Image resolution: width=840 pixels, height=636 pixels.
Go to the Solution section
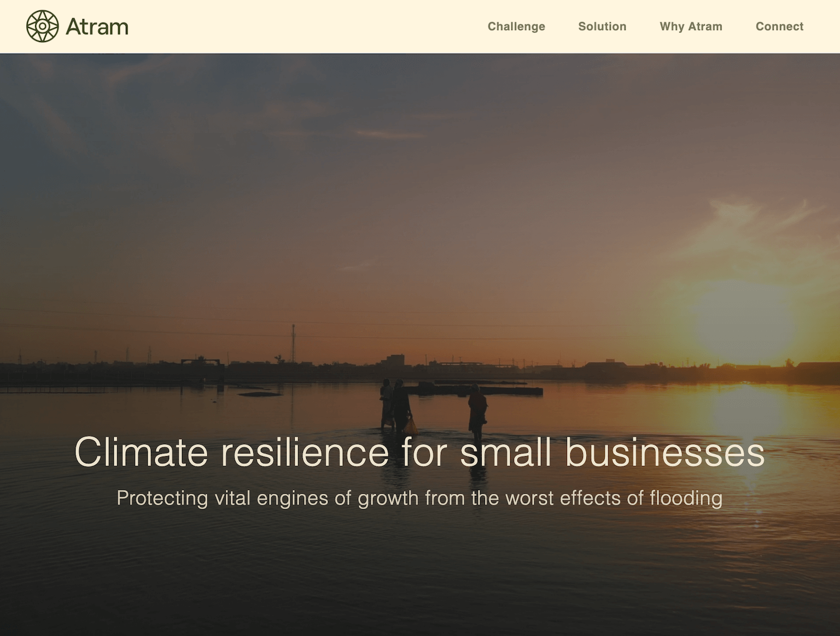602,26
